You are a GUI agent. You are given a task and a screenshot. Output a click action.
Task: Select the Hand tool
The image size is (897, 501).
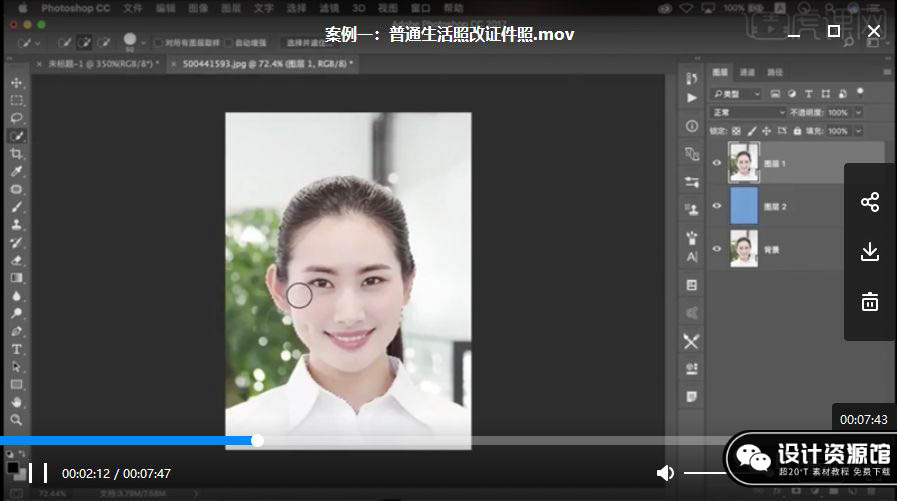coord(16,402)
